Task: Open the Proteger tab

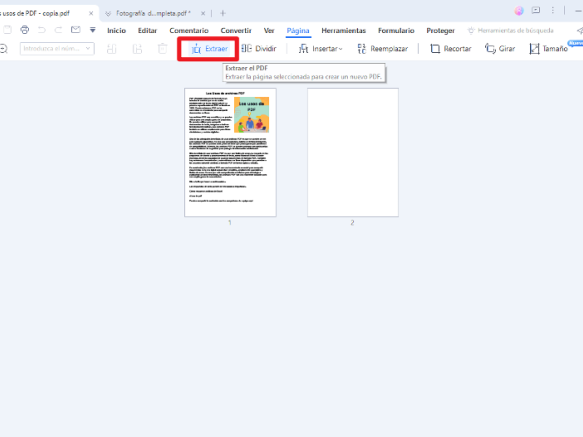Action: click(440, 30)
